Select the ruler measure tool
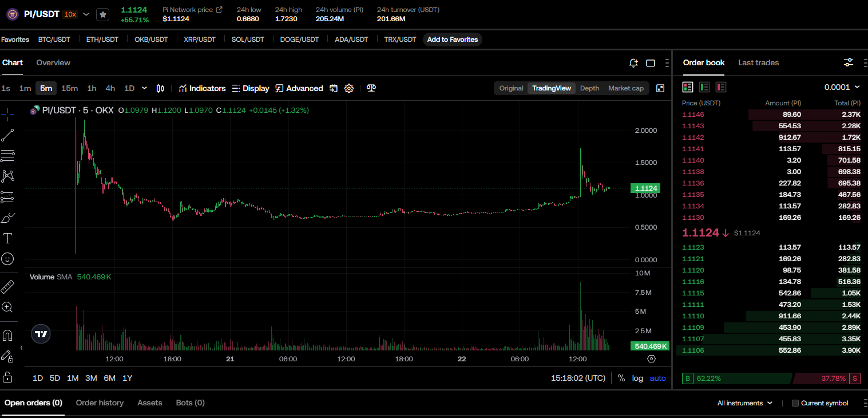Screen dimensions: 868x418 pyautogui.click(x=7, y=286)
